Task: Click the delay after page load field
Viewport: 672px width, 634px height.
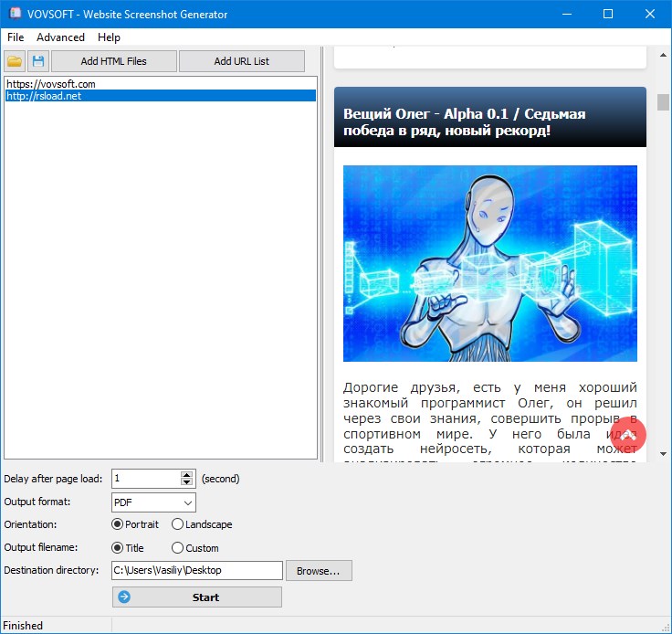Action: point(146,479)
